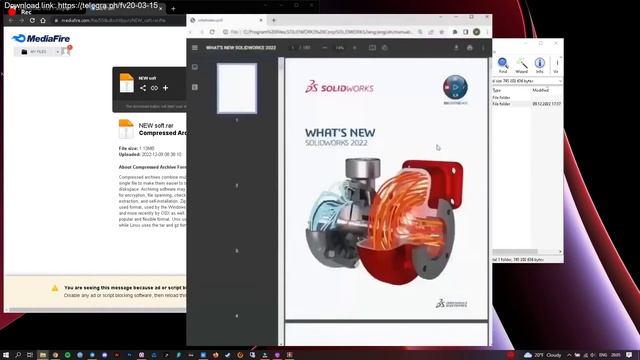Download the What's New PDF

click(x=456, y=48)
